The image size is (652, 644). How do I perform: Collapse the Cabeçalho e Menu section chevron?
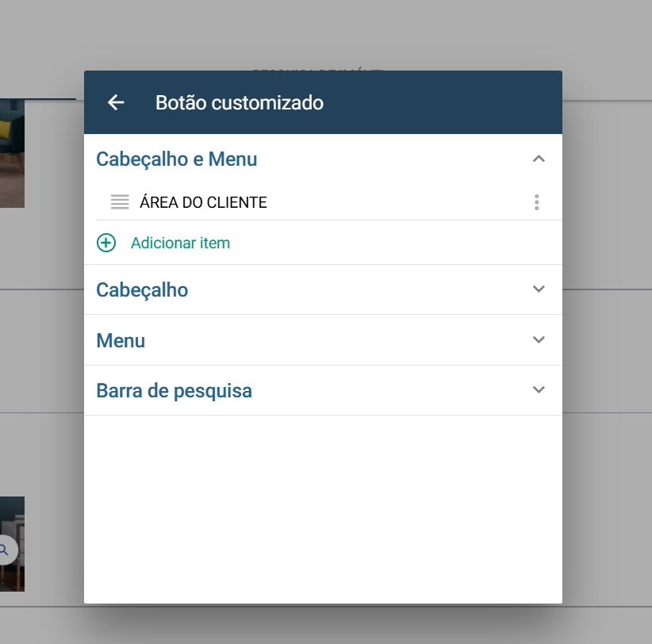coord(539,159)
